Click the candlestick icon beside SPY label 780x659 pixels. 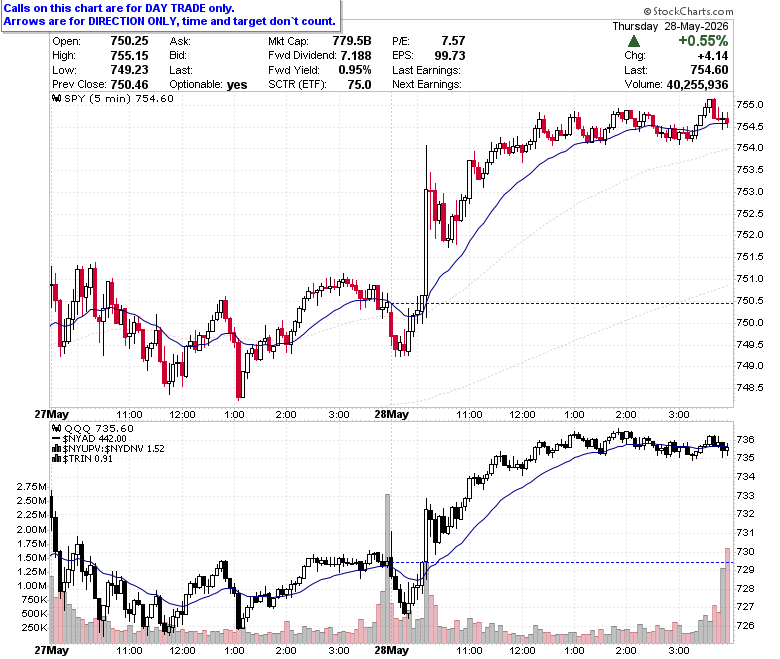coord(57,98)
